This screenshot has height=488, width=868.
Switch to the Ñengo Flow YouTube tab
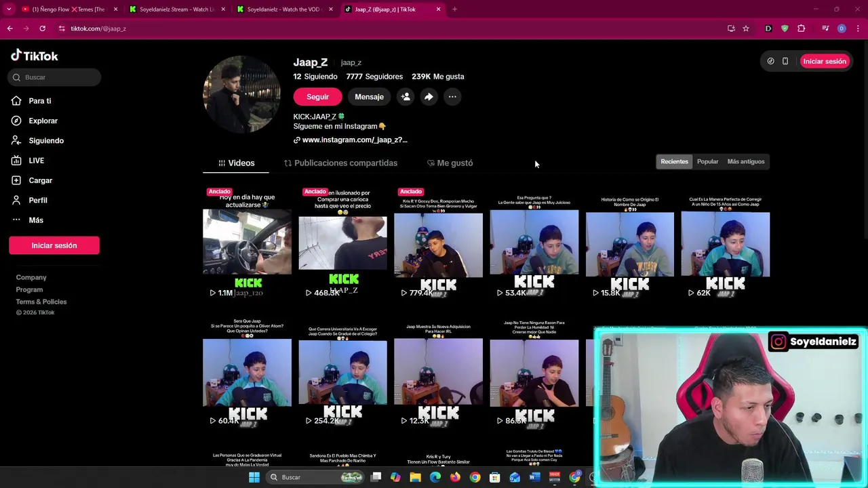[69, 9]
